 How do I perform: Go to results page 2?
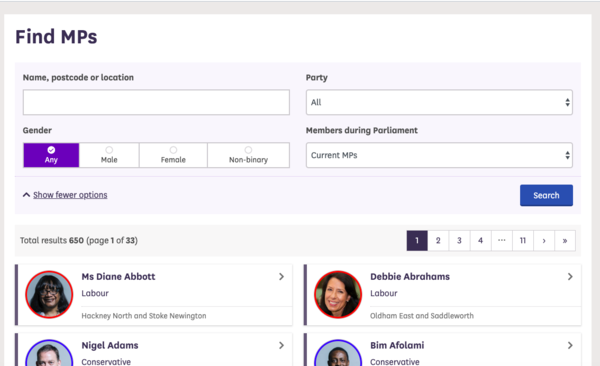[438, 240]
